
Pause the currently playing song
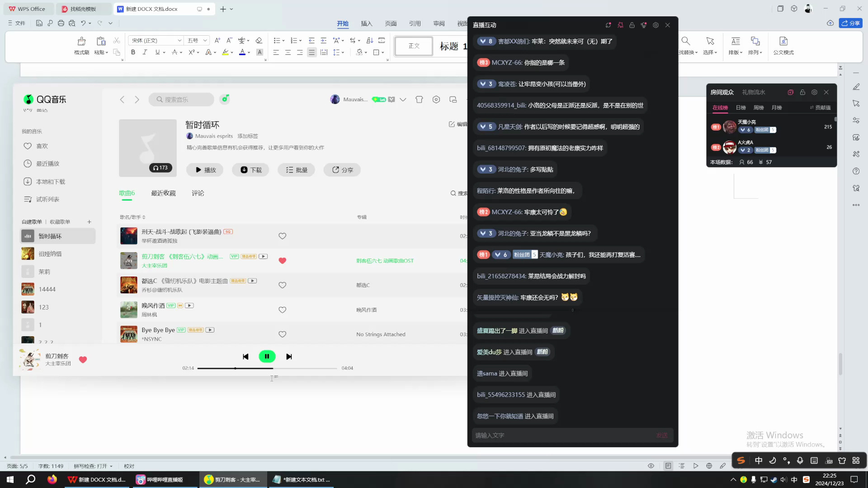(x=267, y=357)
